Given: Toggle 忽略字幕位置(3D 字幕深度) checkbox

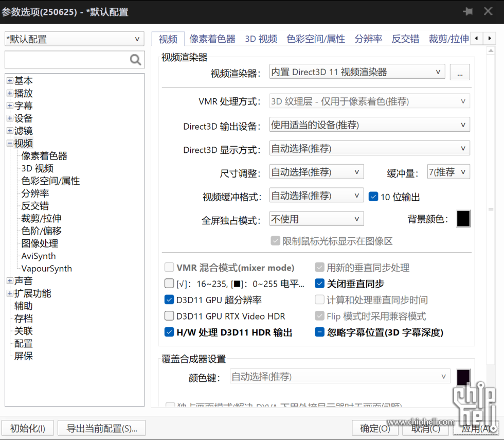Looking at the screenshot, I should (319, 332).
